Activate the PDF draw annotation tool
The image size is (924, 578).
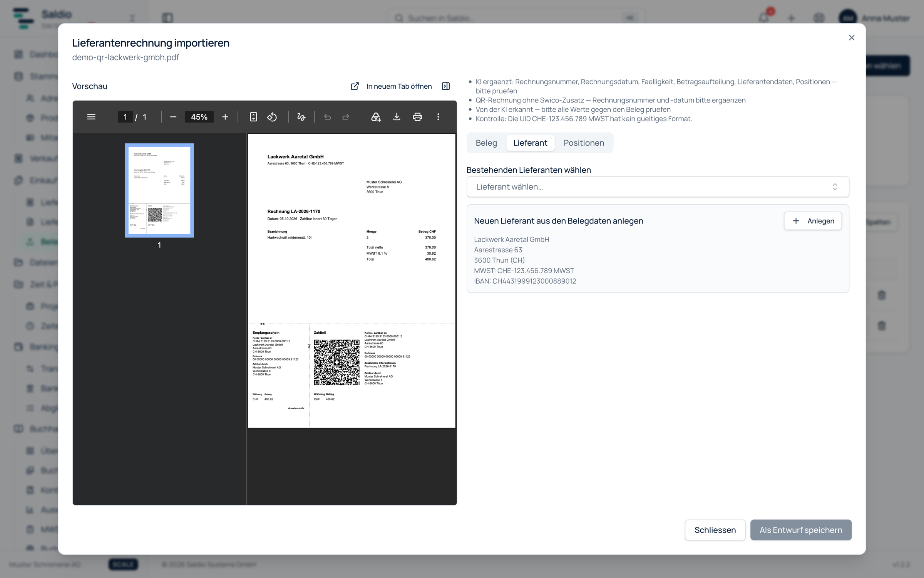[x=301, y=117]
